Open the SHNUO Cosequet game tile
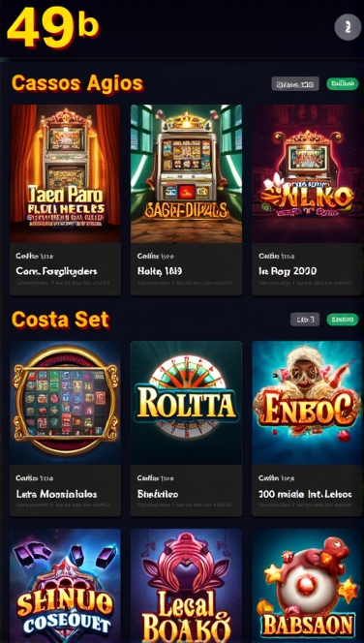This screenshot has height=643, width=364. click(65, 586)
